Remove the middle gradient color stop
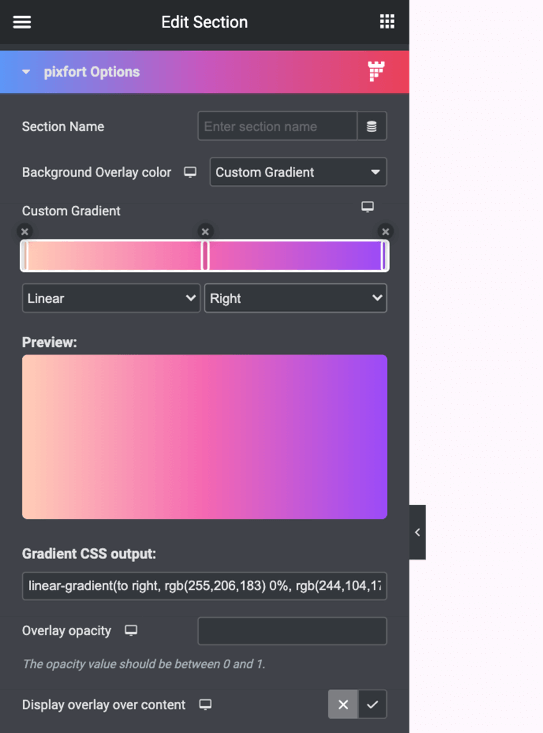The image size is (543, 733). (x=205, y=231)
